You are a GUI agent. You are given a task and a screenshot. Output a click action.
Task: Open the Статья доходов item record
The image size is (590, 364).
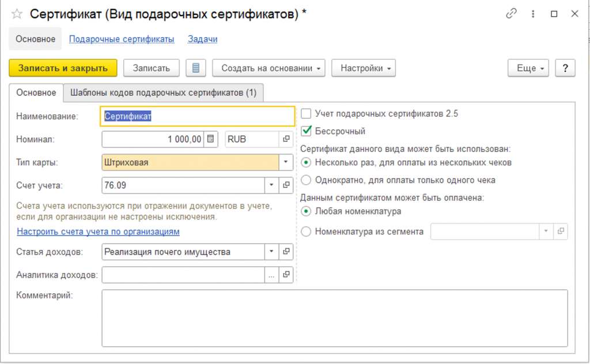(x=286, y=252)
